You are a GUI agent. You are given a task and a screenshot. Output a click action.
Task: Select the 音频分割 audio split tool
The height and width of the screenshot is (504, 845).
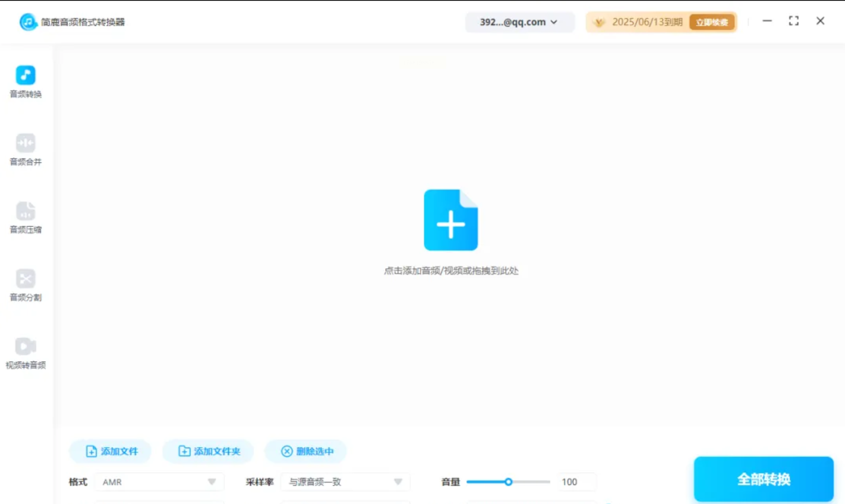click(x=26, y=285)
